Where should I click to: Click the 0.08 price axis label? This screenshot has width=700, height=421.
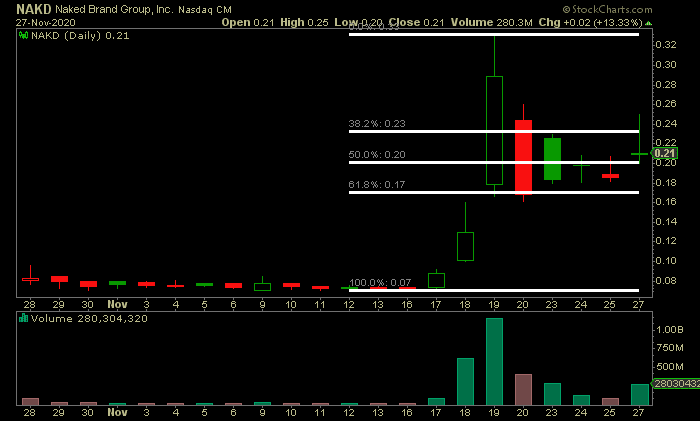666,281
